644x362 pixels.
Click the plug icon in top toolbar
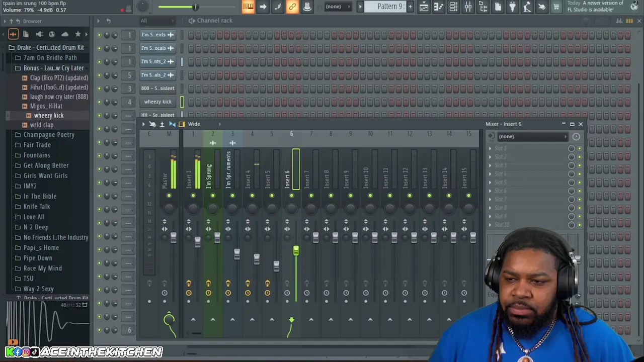click(512, 7)
